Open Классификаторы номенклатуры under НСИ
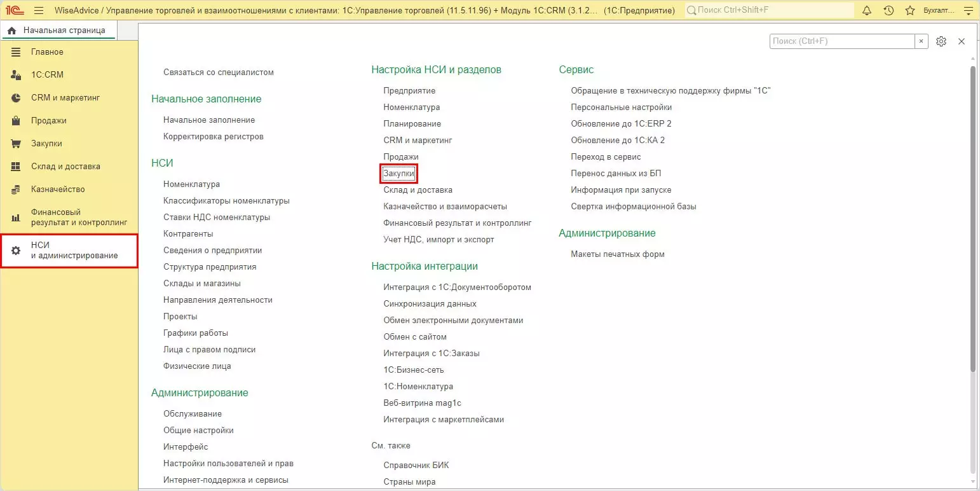The width and height of the screenshot is (980, 491). tap(226, 201)
